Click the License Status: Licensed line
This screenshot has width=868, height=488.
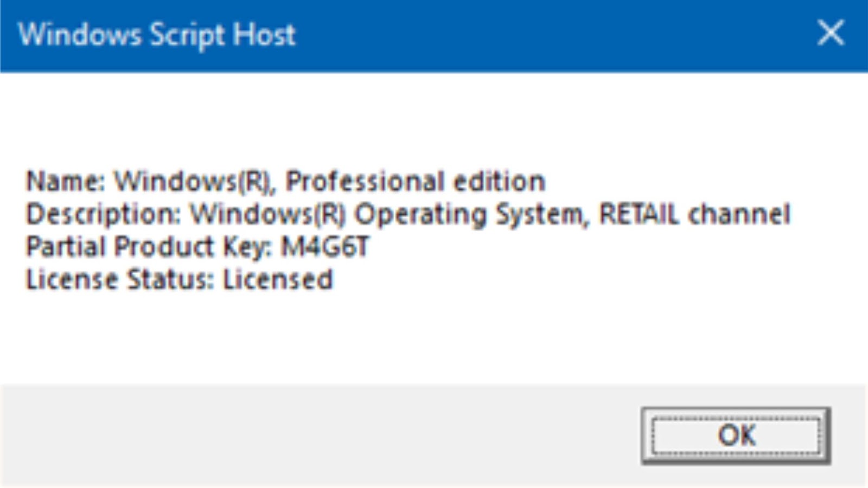pyautogui.click(x=179, y=280)
